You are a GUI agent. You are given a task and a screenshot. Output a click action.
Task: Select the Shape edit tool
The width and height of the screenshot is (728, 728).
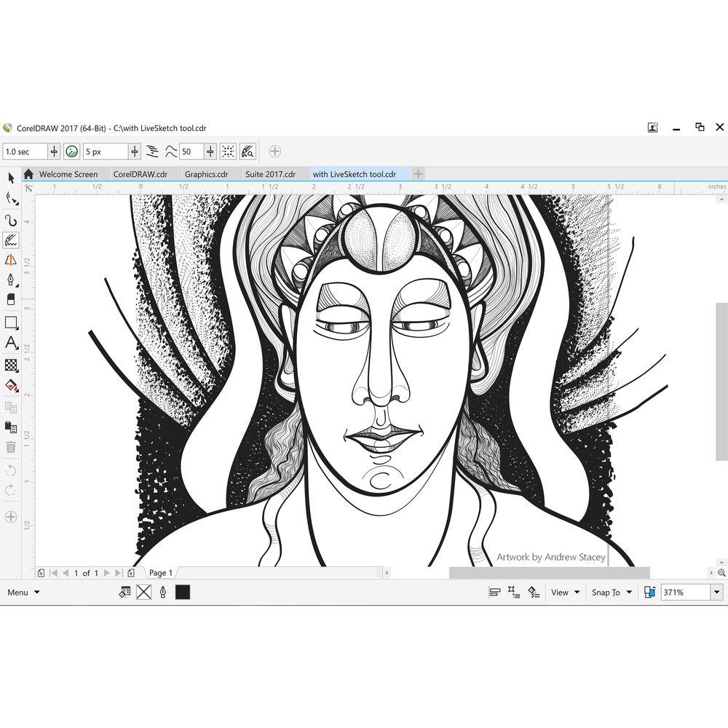(x=11, y=199)
